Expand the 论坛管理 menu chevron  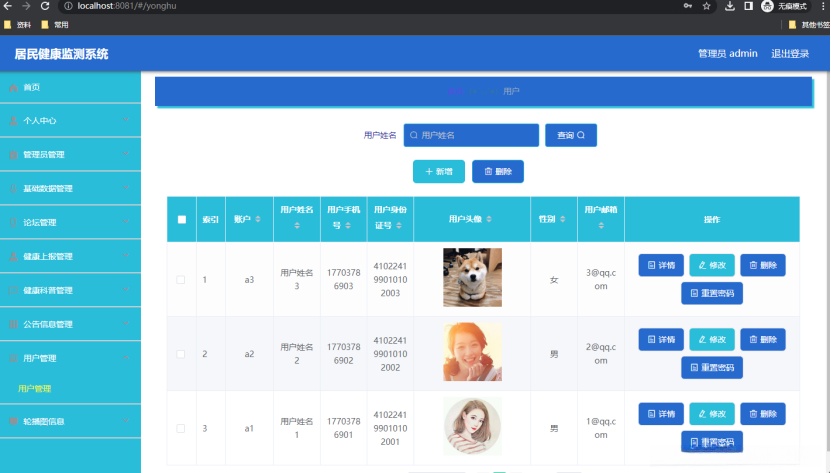pos(126,222)
